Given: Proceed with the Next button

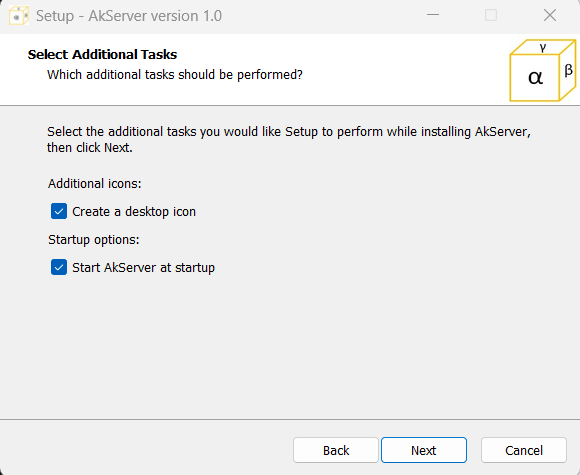Looking at the screenshot, I should coord(424,450).
